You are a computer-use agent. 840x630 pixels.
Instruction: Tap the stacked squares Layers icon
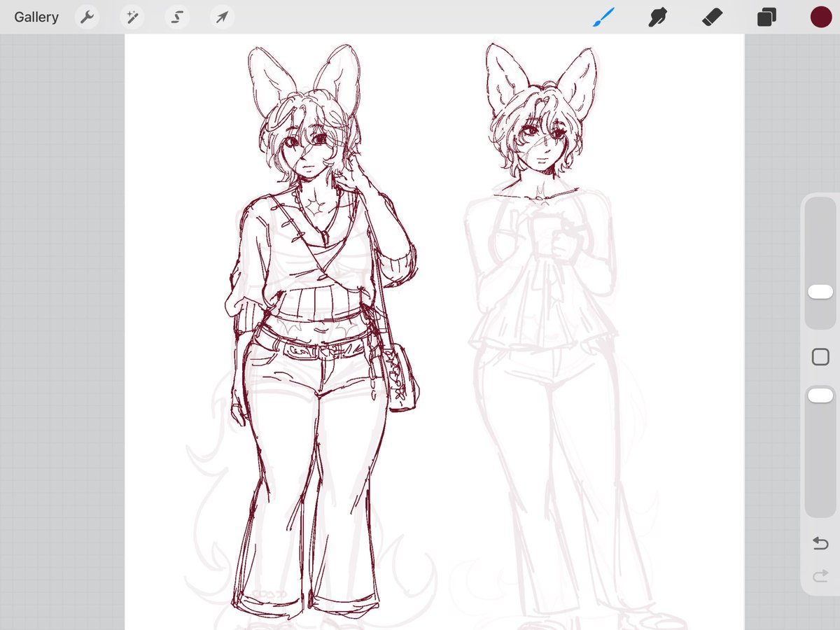click(766, 17)
